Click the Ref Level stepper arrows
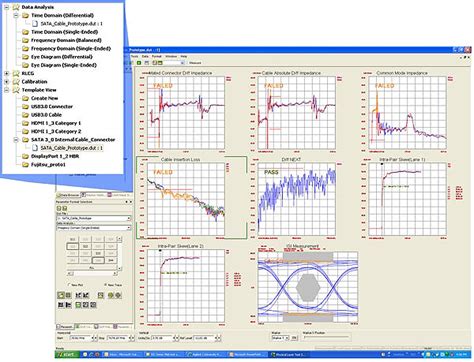Image resolution: width=474 pixels, height=362 pixels. (218, 338)
